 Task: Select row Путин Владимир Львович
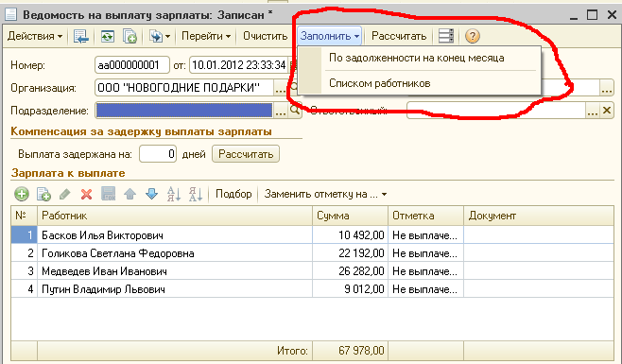tap(175, 289)
